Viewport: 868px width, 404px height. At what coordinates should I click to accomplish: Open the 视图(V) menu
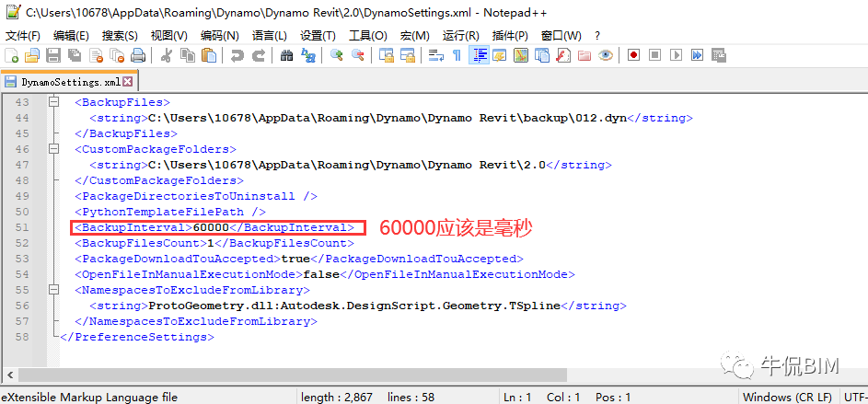tap(168, 36)
